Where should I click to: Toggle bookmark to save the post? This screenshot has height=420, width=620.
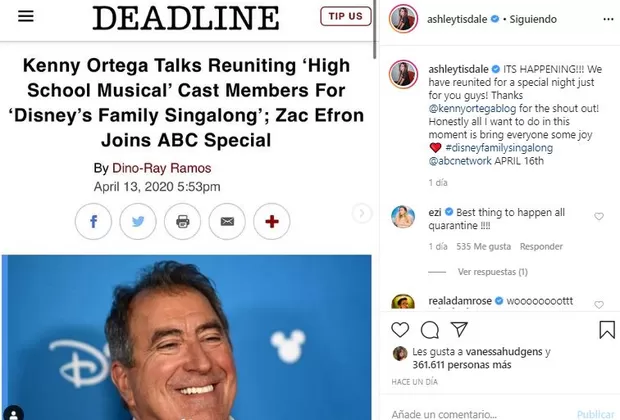click(607, 330)
